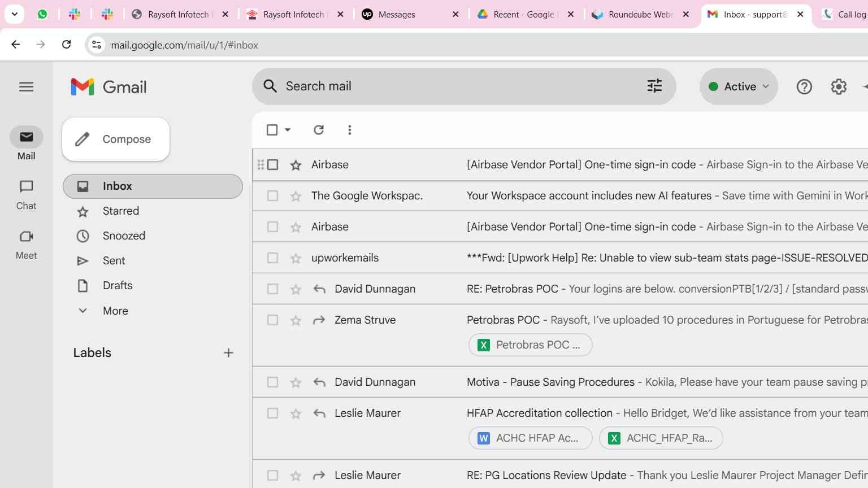
Task: Open the main menu hamburger icon
Action: click(x=26, y=86)
